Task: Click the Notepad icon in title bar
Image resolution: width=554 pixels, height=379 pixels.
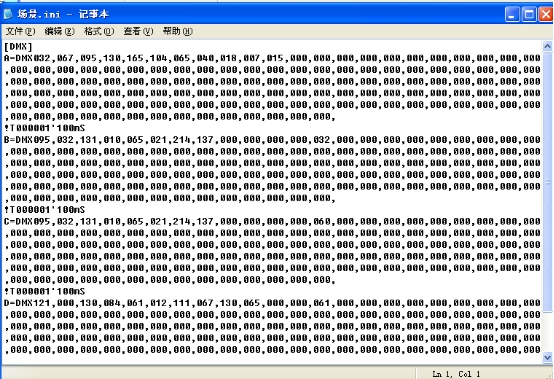Action: pyautogui.click(x=8, y=14)
